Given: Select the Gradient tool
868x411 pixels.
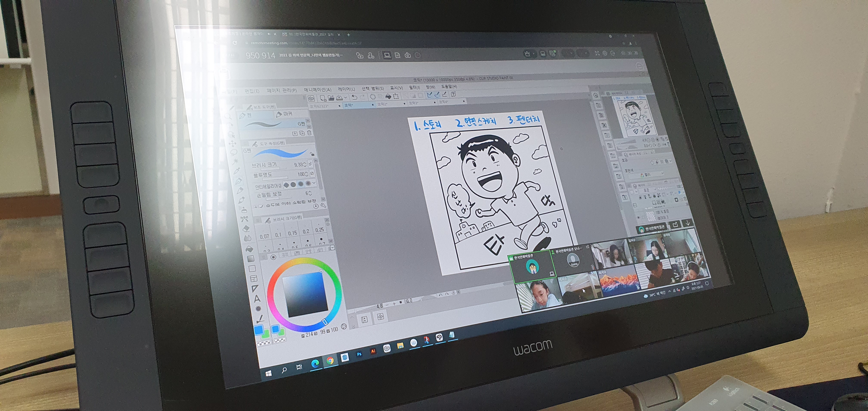Looking at the screenshot, I should pyautogui.click(x=251, y=259).
